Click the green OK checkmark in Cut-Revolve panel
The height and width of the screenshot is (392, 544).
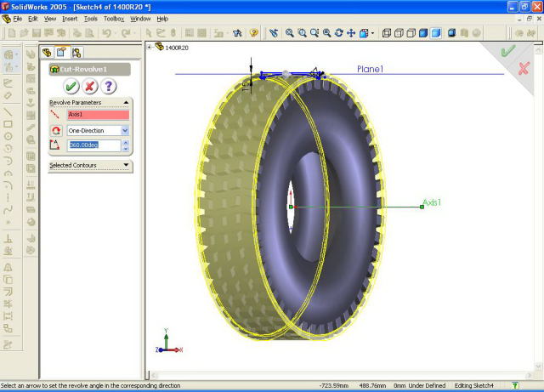[71, 86]
